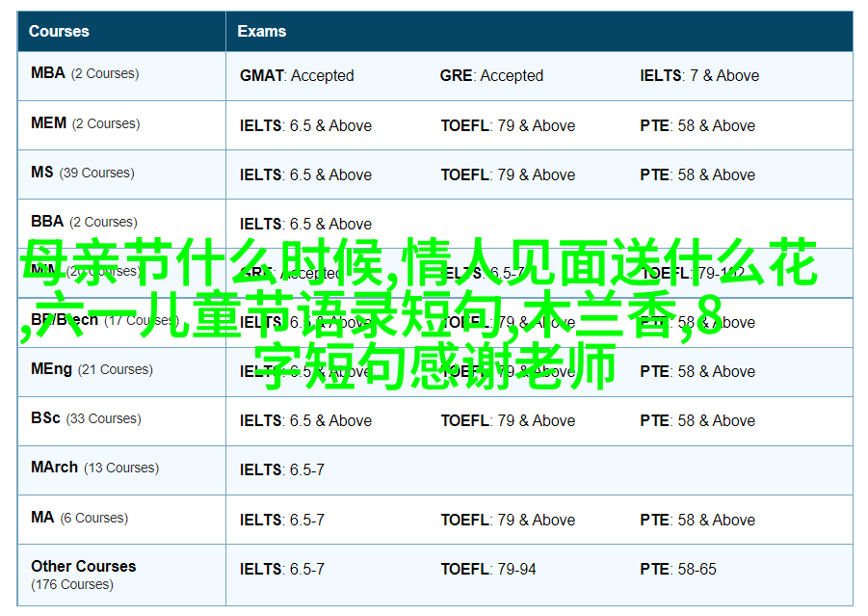This screenshot has height=616, width=868.
Task: Click the Exams column header
Action: point(261,31)
